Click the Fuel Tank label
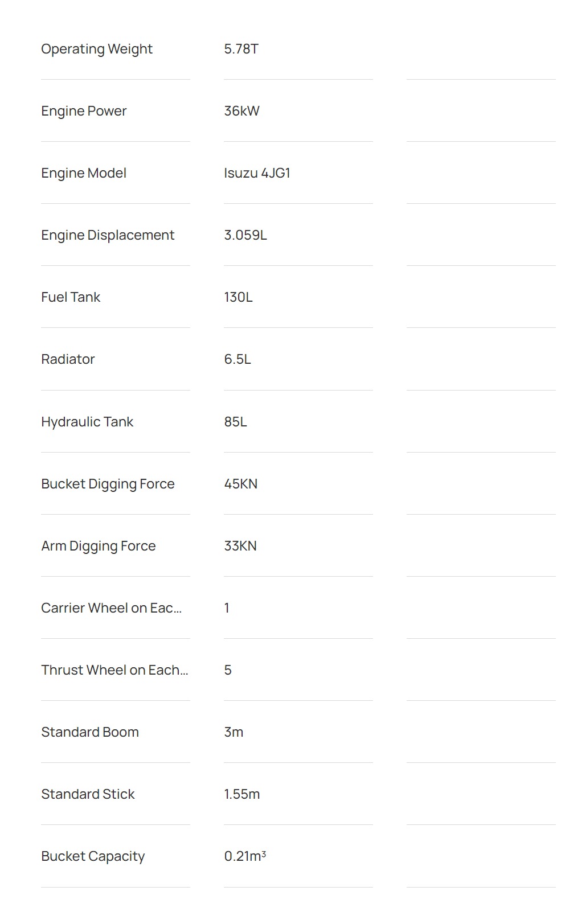The image size is (569, 924). pos(71,297)
